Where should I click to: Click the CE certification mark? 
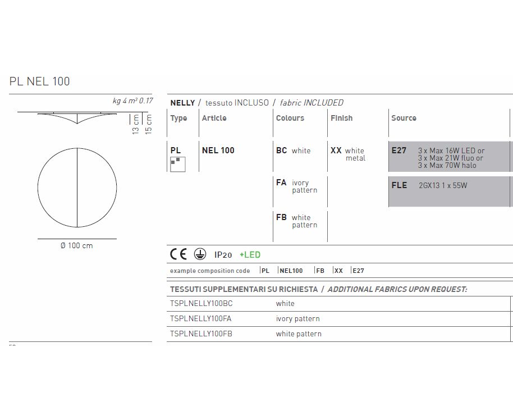click(178, 254)
